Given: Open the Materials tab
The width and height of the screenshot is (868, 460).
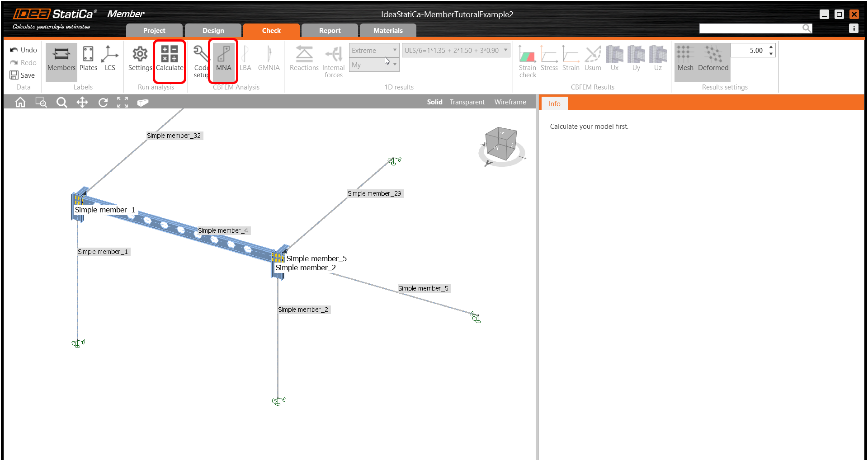Looking at the screenshot, I should click(388, 31).
